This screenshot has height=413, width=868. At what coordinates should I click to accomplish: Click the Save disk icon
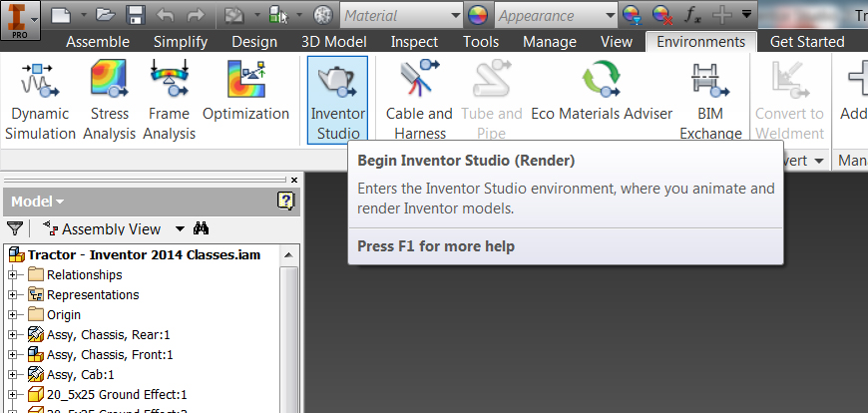point(137,16)
